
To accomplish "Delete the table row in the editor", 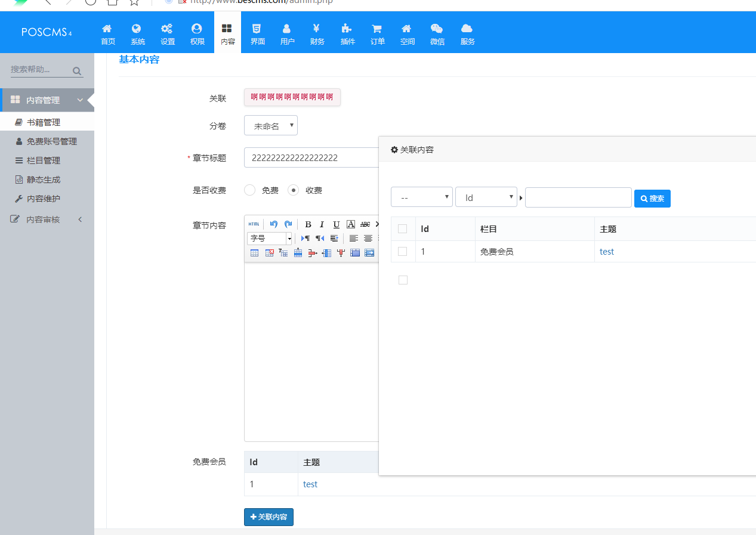I will (312, 253).
